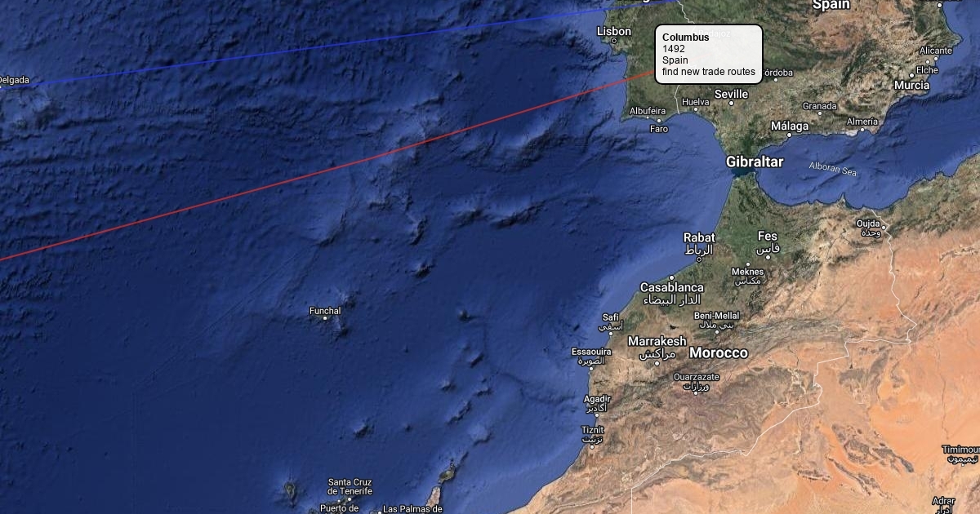
Task: Click the Santa Cruz de Tenerife label
Action: tap(350, 487)
